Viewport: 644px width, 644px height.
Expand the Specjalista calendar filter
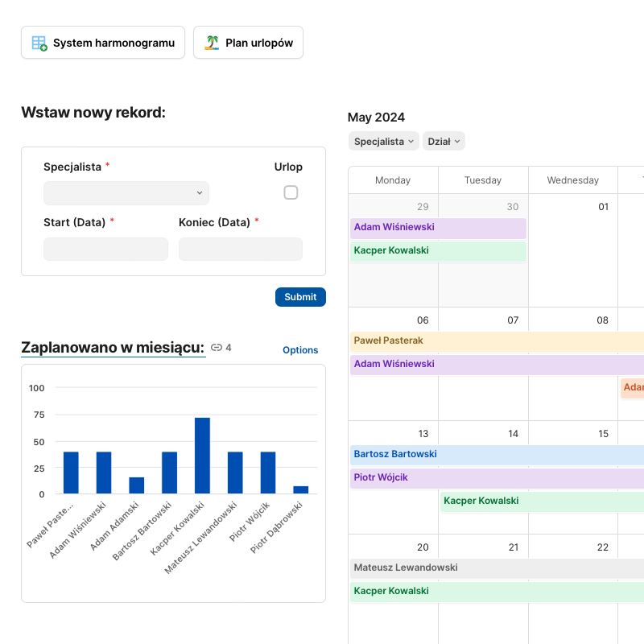[x=383, y=141]
